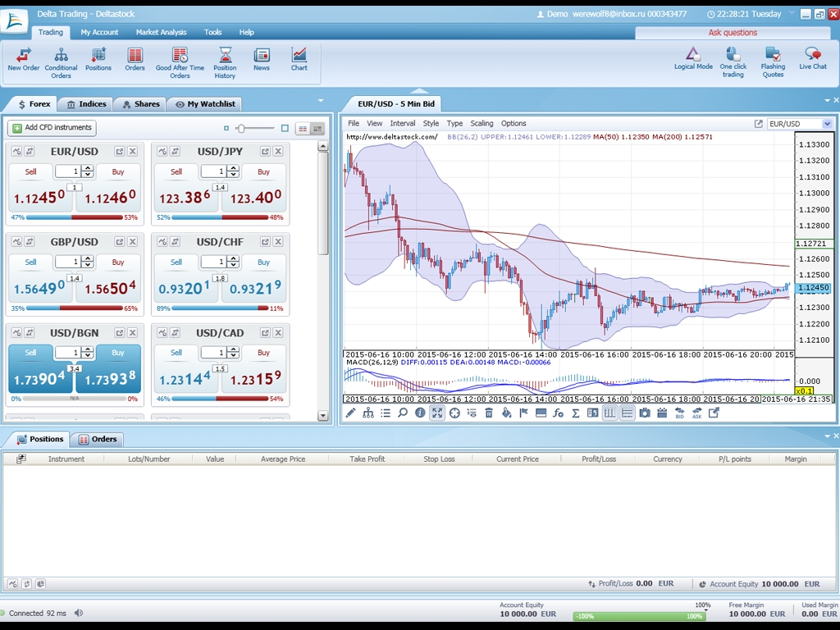Click the trash delete icon in chart toolbar
Screen dimensions: 840x630
(x=489, y=413)
